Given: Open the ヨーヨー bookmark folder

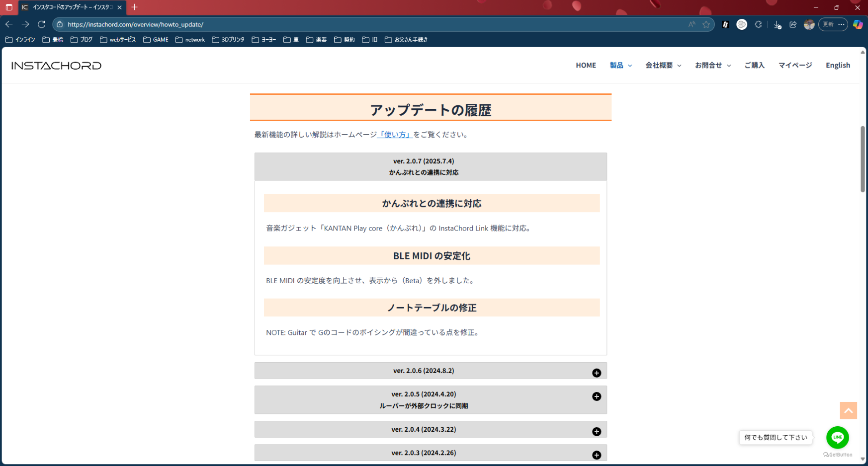Looking at the screenshot, I should (x=264, y=40).
